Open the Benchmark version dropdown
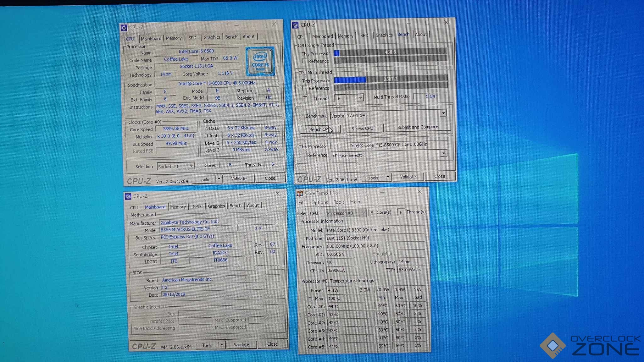The image size is (644, 362). [443, 113]
